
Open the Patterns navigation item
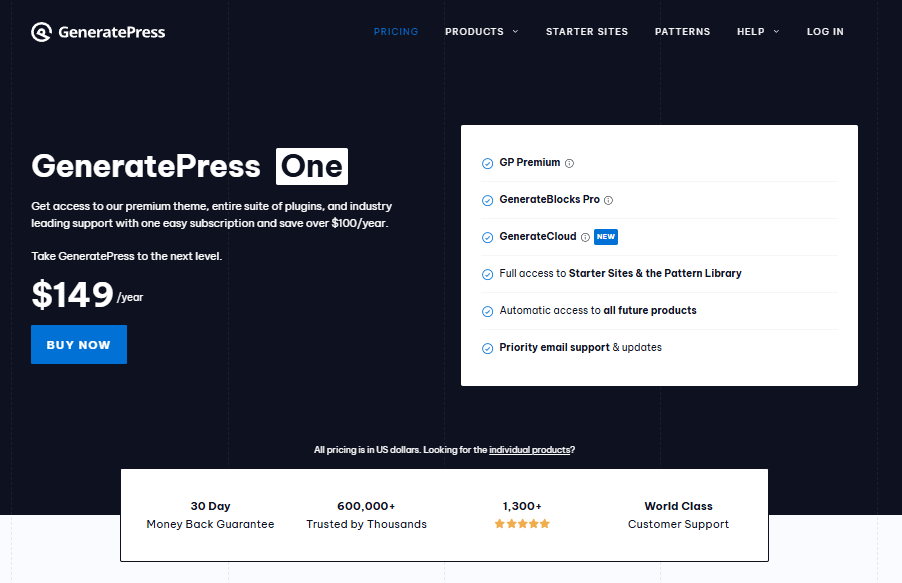click(682, 31)
